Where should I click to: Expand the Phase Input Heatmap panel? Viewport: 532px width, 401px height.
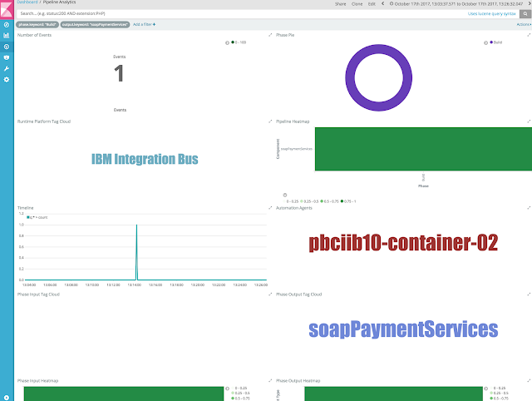[x=270, y=381]
